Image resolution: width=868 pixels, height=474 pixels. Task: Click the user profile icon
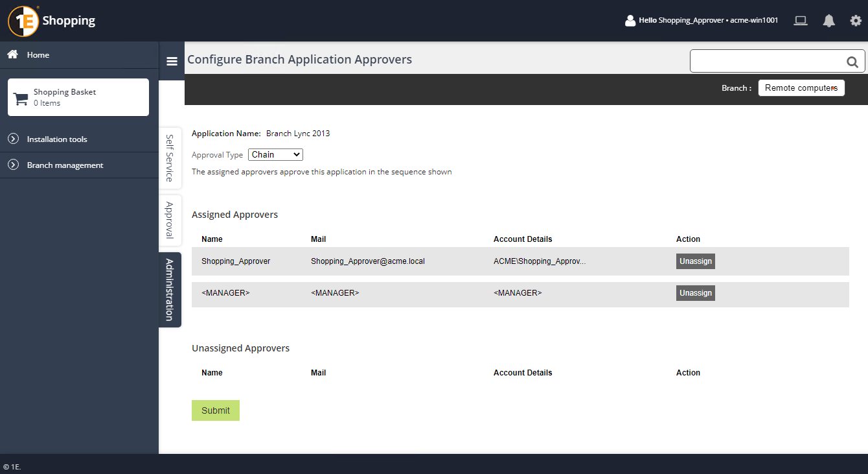[630, 21]
